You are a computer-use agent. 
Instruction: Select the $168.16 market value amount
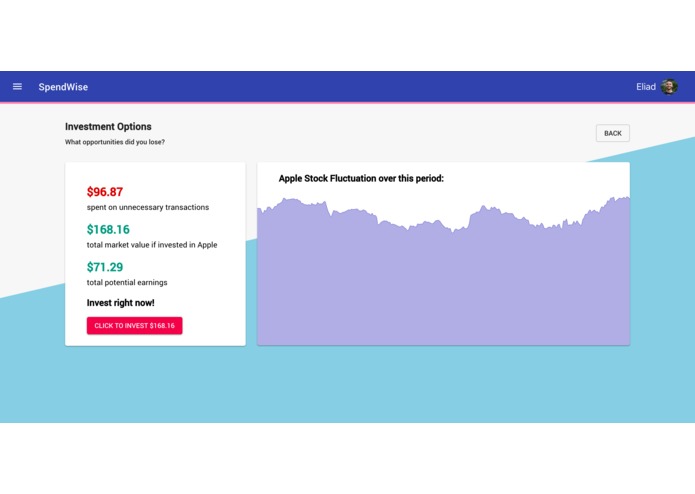(x=108, y=229)
